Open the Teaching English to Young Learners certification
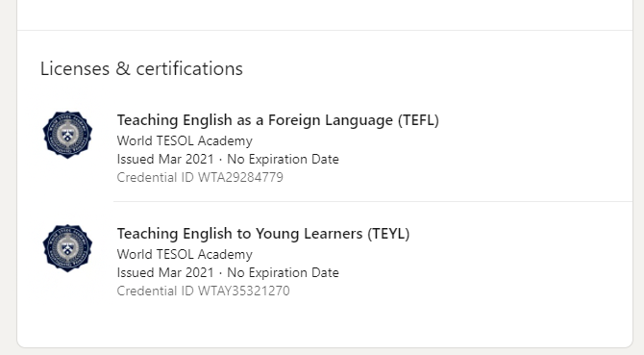Viewport: 644px width, 355px height. tap(263, 234)
